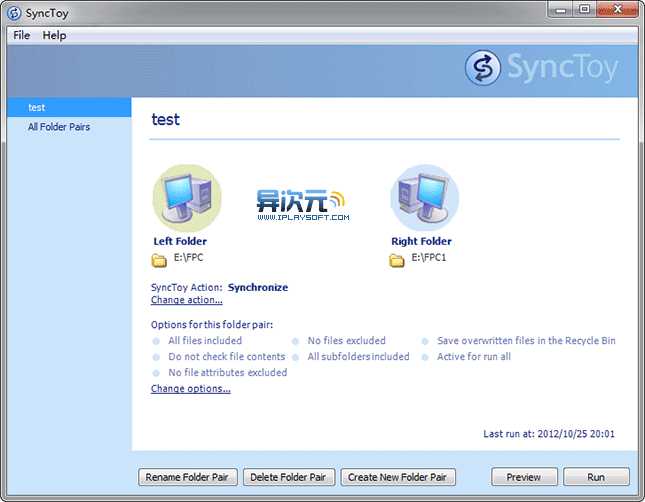Click the folder icon beside E:\FPC

159,260
